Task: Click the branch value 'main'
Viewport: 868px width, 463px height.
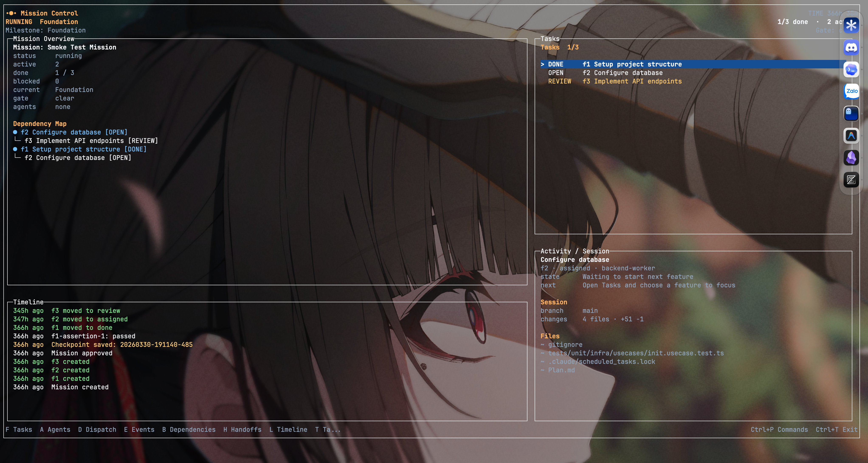Action: 590,310
